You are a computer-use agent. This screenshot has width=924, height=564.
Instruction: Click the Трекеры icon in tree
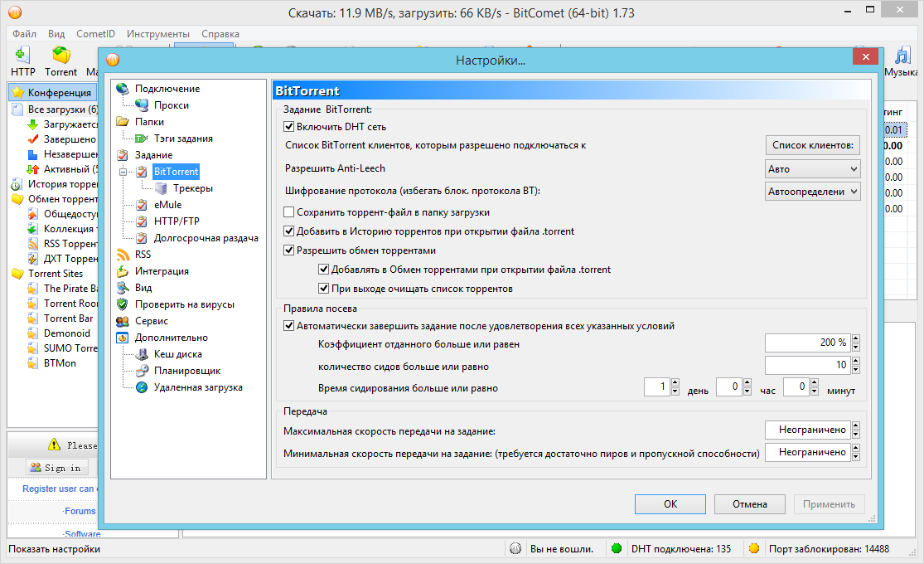point(161,188)
